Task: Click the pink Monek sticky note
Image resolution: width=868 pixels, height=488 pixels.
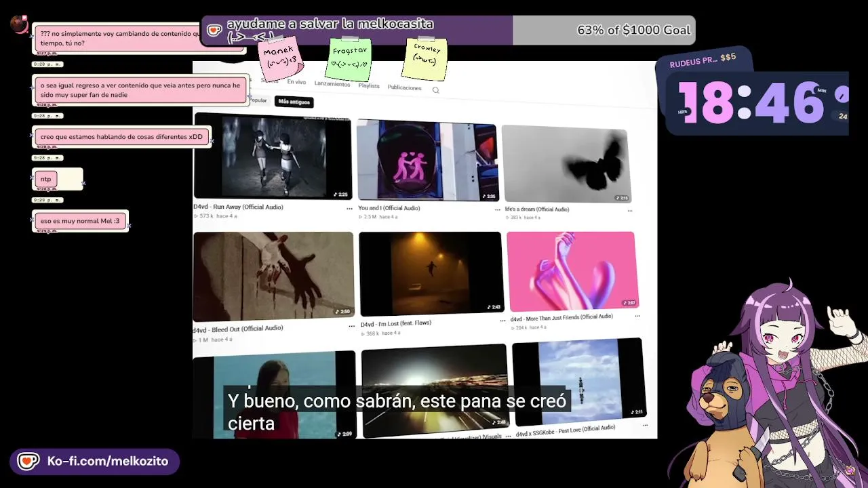Action: (x=281, y=58)
